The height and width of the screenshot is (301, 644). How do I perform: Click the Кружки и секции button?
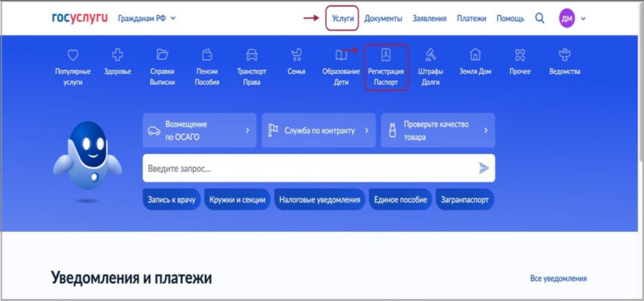pos(238,200)
